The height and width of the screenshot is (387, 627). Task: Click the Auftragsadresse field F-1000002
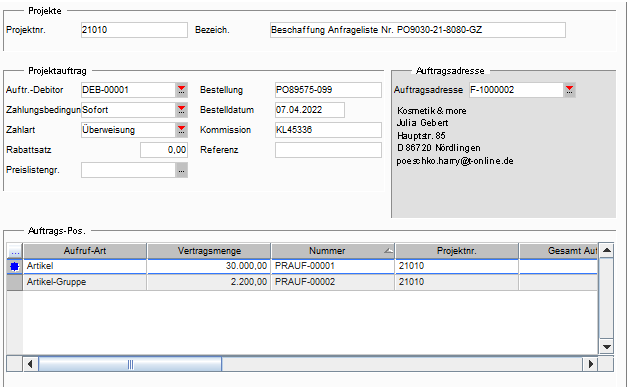click(x=516, y=90)
